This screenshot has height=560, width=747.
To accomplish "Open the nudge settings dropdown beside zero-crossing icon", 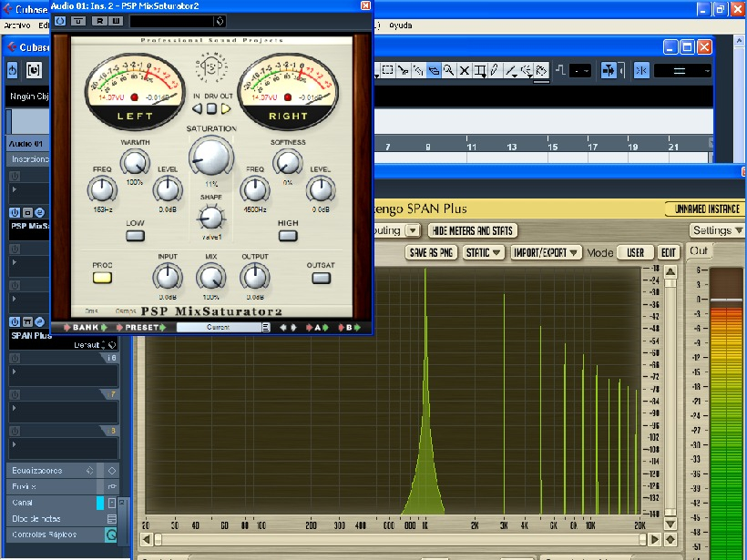I will [x=580, y=71].
